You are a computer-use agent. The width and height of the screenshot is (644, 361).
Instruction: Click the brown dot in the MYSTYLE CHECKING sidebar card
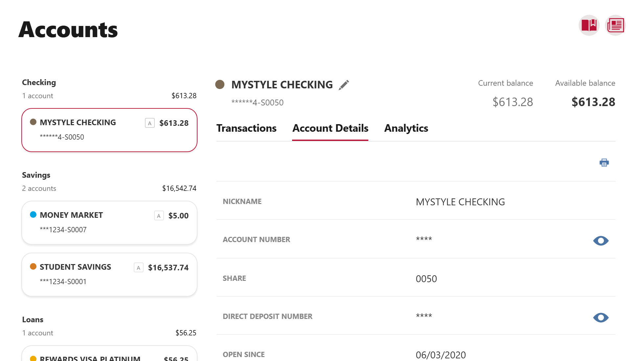(33, 122)
